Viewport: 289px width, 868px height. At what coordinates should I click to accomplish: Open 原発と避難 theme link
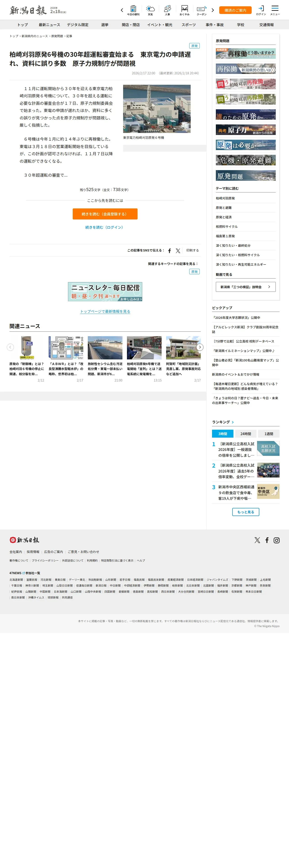click(x=224, y=208)
